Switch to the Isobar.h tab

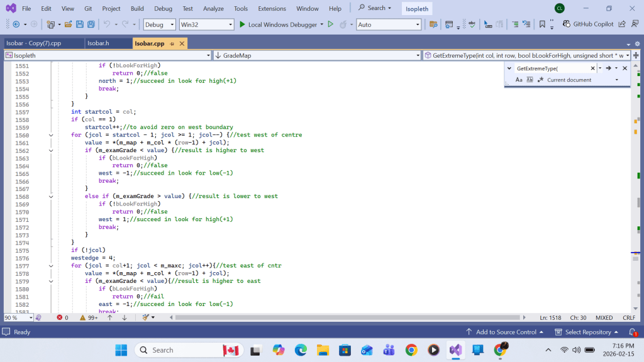97,43
